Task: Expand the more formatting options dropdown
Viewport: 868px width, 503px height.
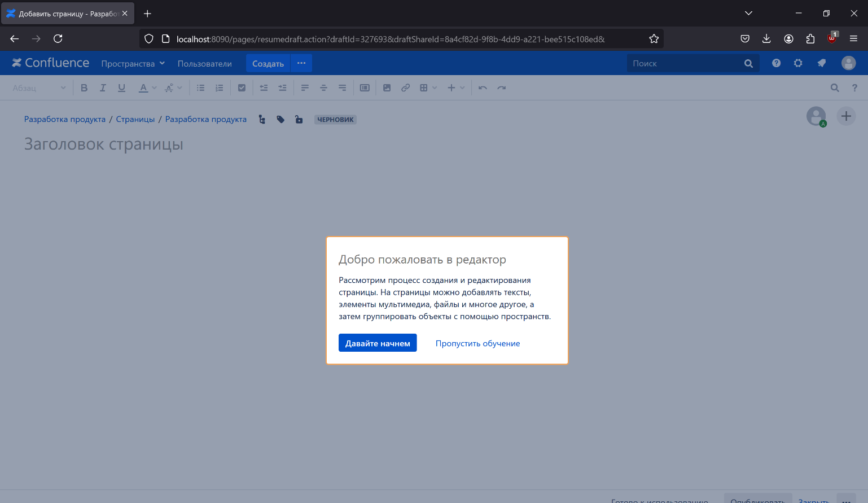Action: click(x=173, y=88)
